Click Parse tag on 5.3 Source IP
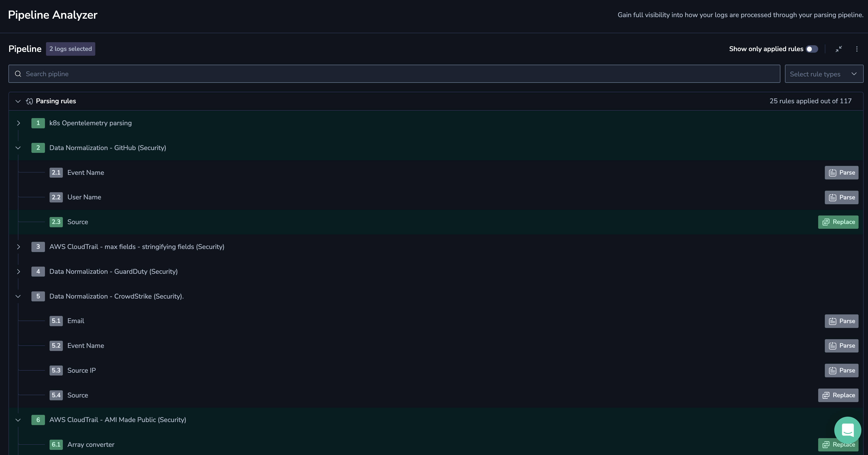Screen dimensions: 868x455 (x=841, y=370)
